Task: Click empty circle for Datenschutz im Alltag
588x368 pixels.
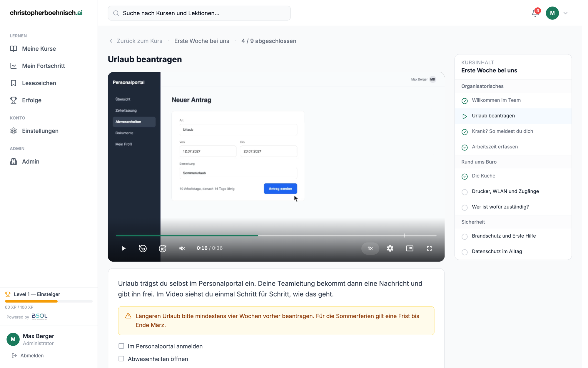Action: [465, 252]
